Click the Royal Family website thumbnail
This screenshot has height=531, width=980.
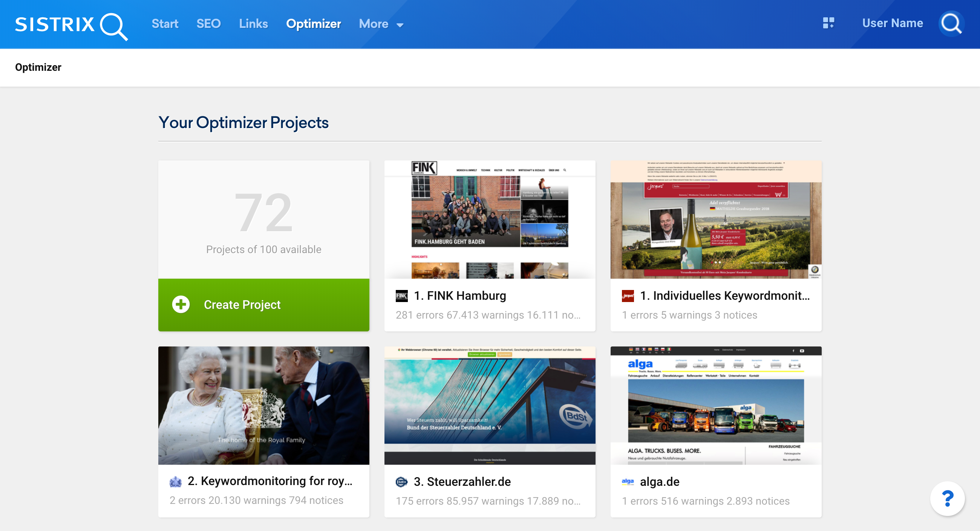pyautogui.click(x=263, y=406)
